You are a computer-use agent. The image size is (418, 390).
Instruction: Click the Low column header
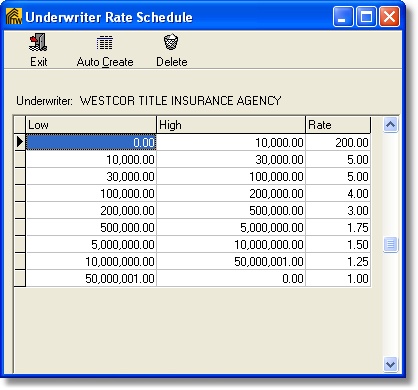point(91,125)
